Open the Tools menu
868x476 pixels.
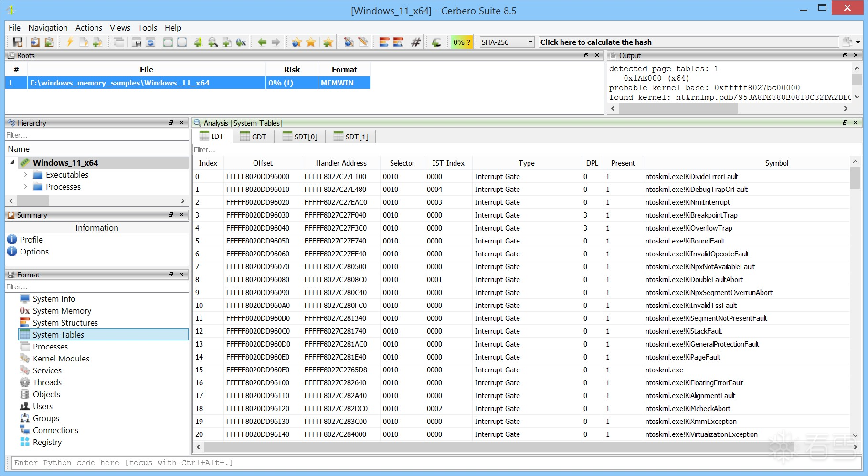coord(148,28)
